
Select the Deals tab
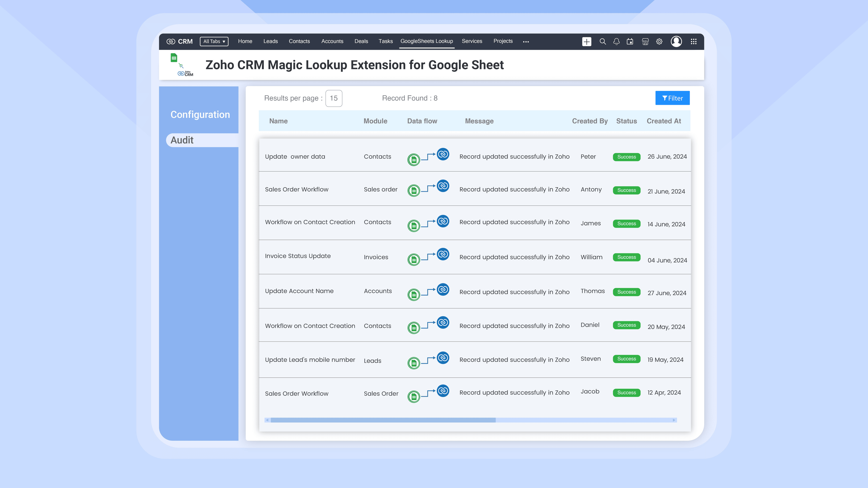click(x=361, y=41)
